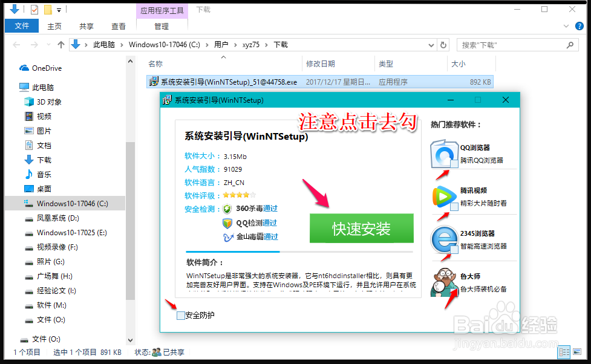Open the 共享 ribbon tab

[x=87, y=27]
